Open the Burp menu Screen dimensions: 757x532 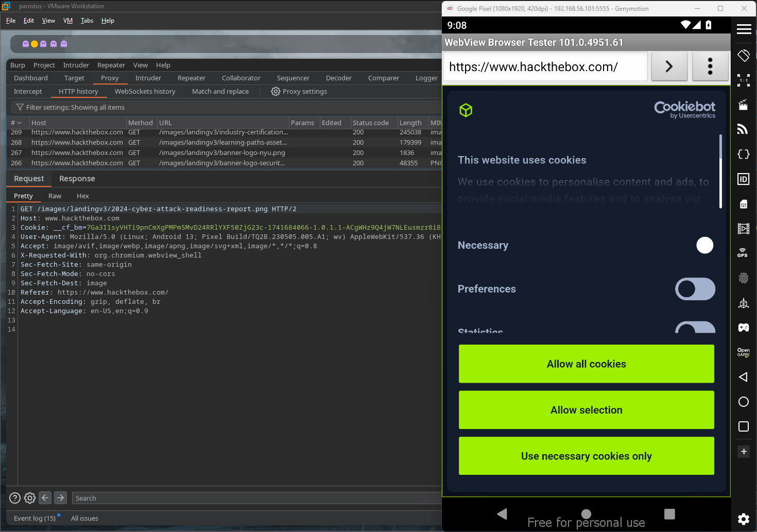[x=18, y=65]
